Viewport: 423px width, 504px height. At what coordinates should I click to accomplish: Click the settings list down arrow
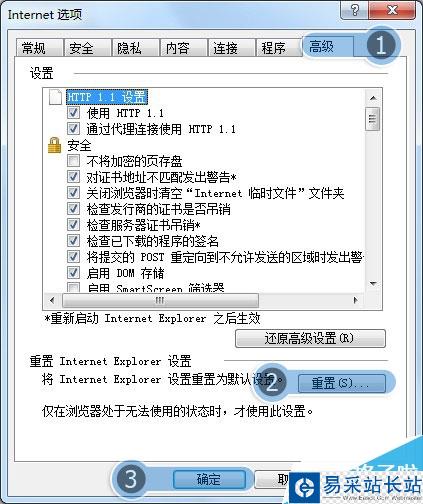[x=373, y=284]
